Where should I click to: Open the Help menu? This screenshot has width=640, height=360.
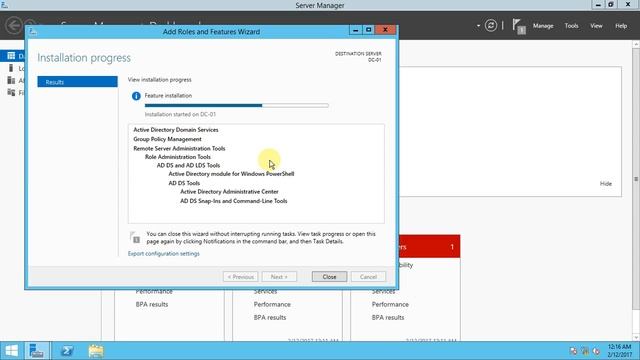click(621, 26)
